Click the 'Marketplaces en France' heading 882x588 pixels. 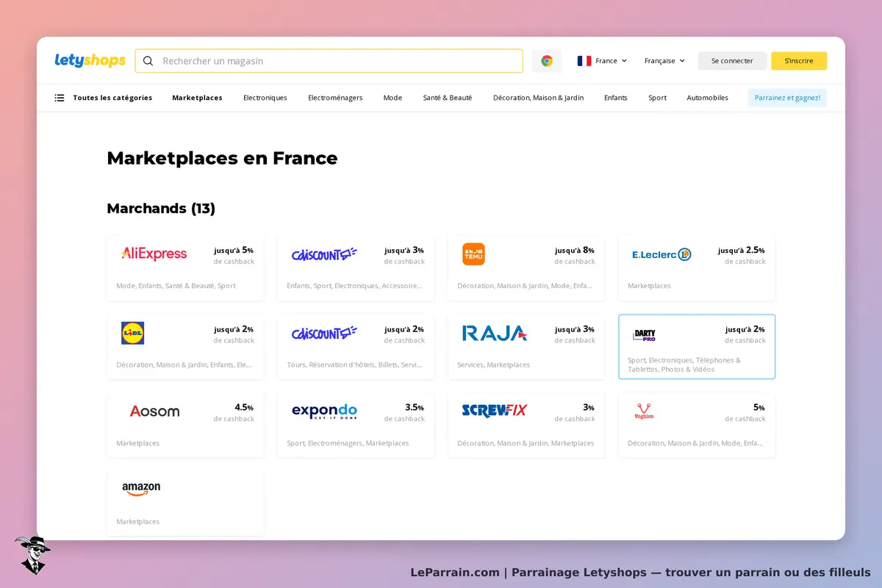(222, 158)
